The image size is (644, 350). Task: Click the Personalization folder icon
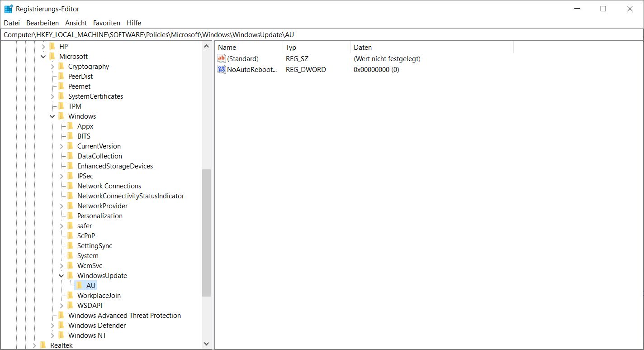70,216
